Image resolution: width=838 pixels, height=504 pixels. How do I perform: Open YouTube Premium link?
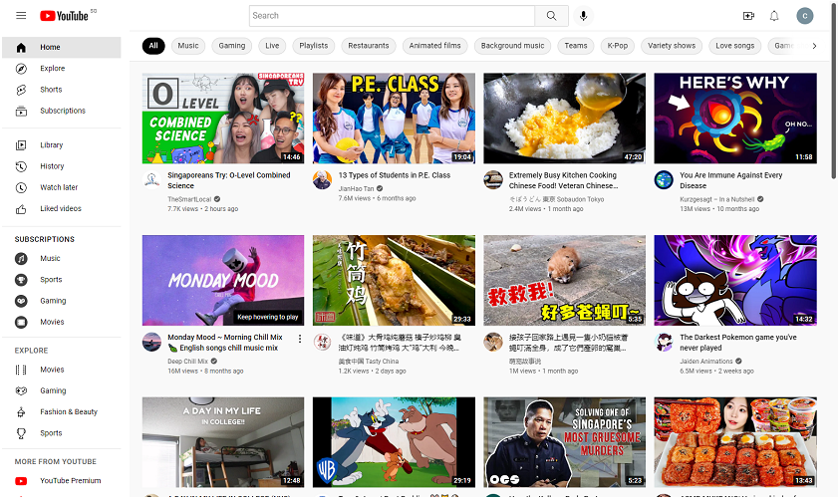[x=70, y=481]
